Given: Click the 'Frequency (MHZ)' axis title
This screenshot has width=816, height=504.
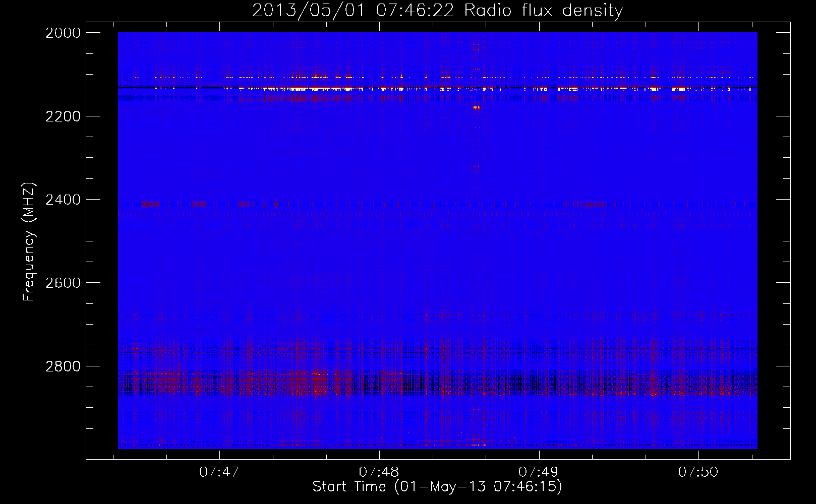Looking at the screenshot, I should click(29, 242).
